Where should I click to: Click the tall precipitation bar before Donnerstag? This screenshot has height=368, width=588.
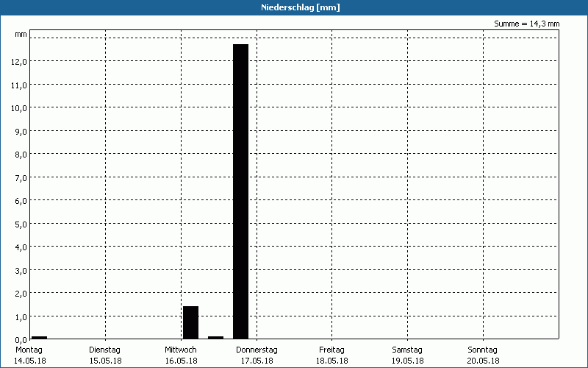tap(241, 191)
